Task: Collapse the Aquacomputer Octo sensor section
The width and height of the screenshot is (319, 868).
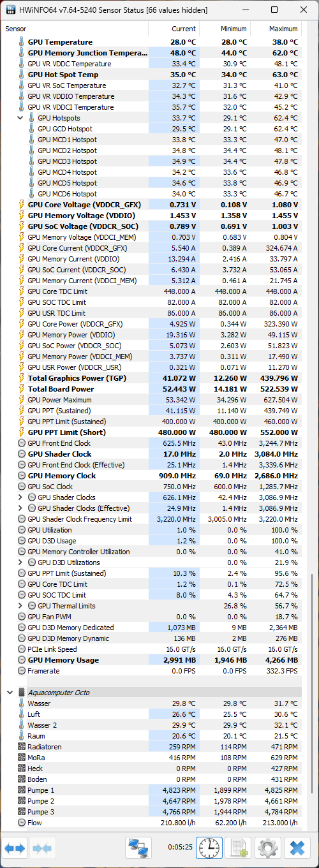Action: 10,692
